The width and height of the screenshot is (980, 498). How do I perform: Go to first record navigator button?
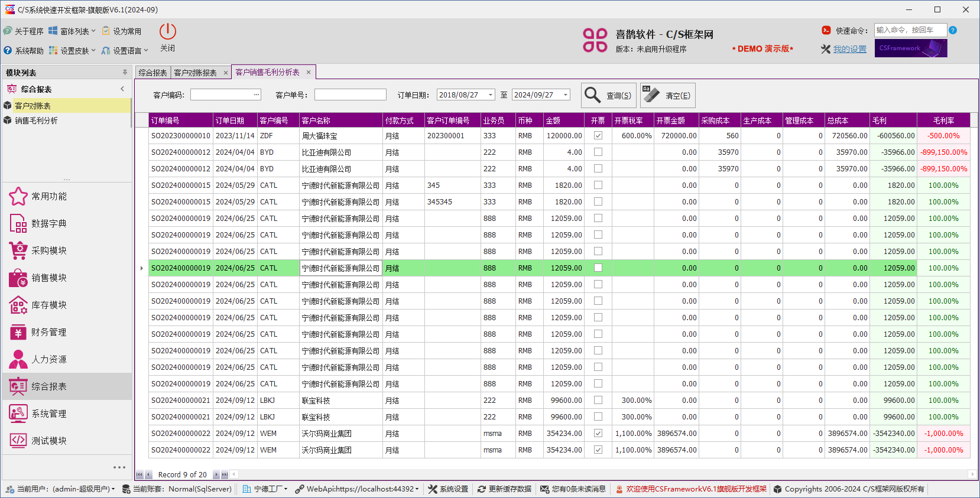click(139, 474)
